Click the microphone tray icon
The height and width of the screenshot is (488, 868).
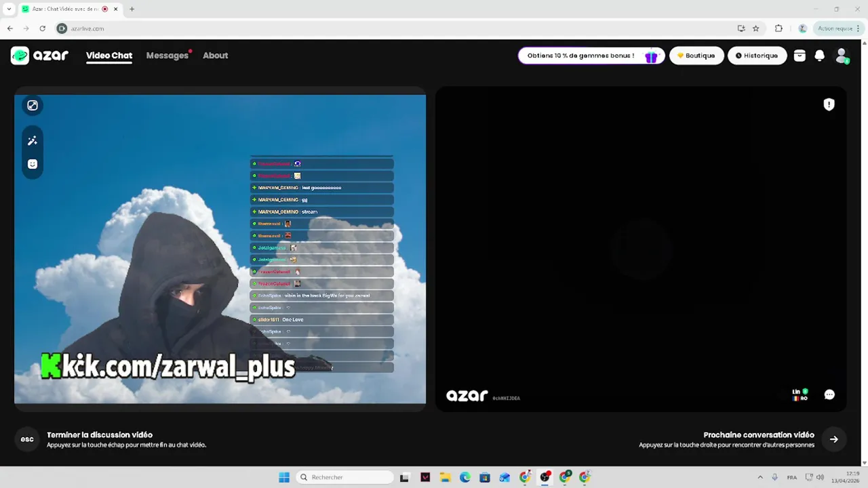(x=774, y=477)
